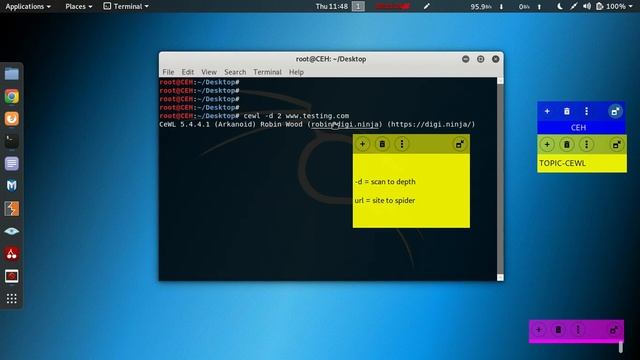Delete the TOPIC-CEWL note
The width and height of the screenshot is (640, 360).
point(567,144)
